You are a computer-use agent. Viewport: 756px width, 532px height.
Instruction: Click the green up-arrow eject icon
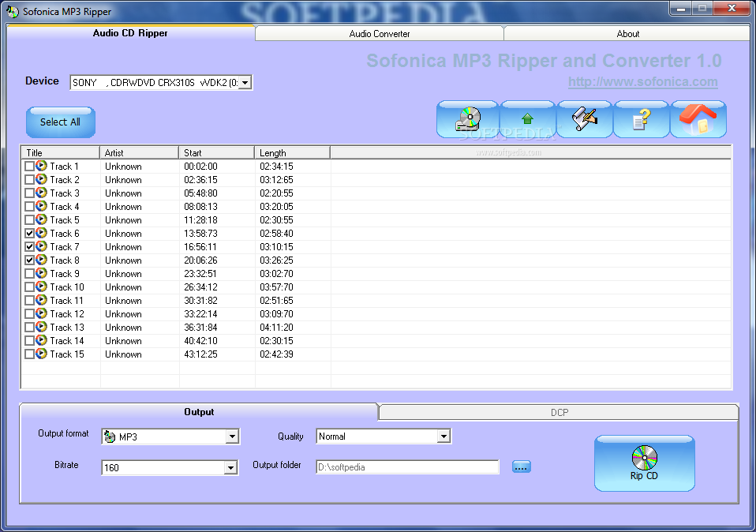coord(527,119)
